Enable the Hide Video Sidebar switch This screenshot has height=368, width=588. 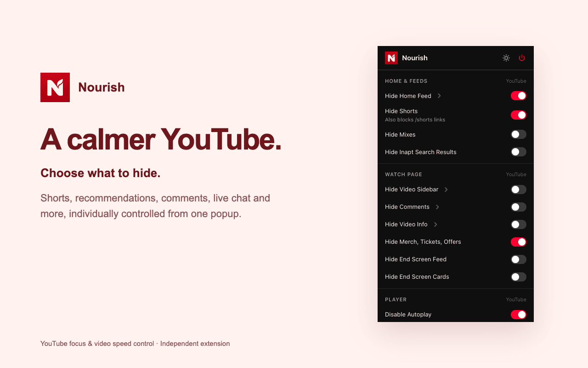pyautogui.click(x=519, y=190)
